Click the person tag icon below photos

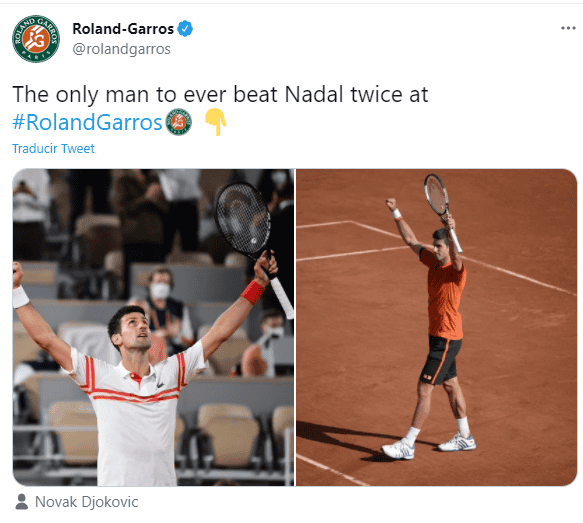pyautogui.click(x=22, y=502)
